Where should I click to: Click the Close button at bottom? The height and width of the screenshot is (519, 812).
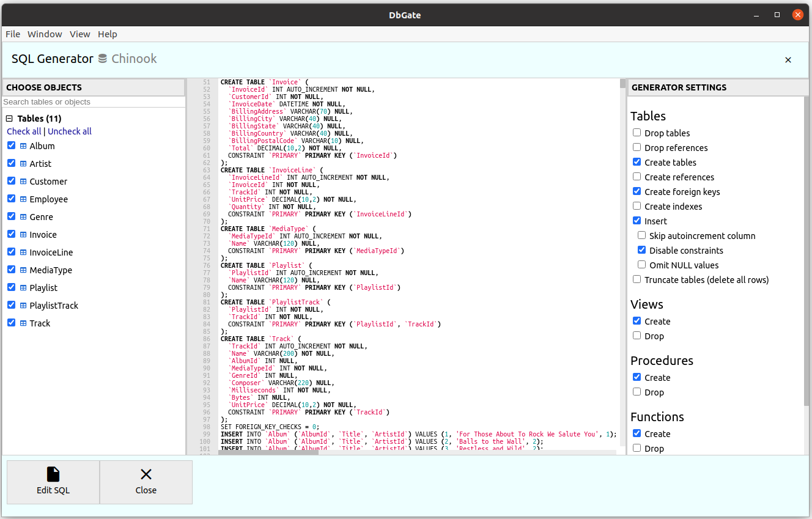[146, 482]
